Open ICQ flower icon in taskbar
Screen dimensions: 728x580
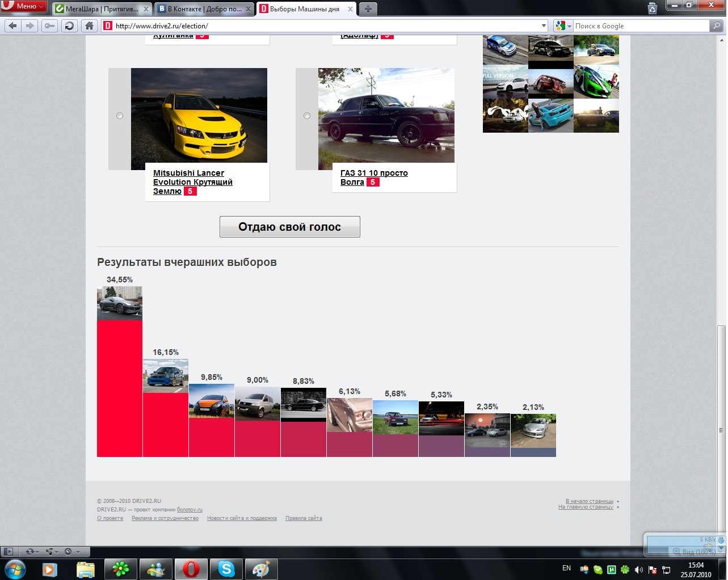120,569
